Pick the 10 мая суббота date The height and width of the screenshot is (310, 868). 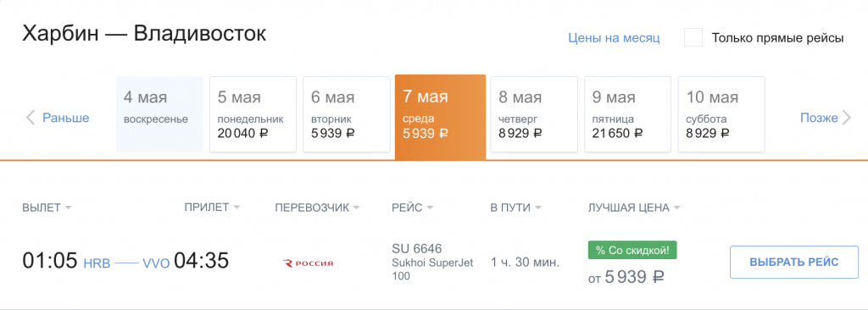coord(721,114)
